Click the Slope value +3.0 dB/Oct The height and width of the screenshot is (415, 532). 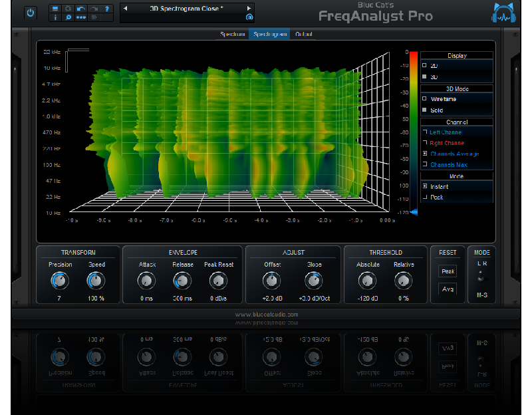315,298
